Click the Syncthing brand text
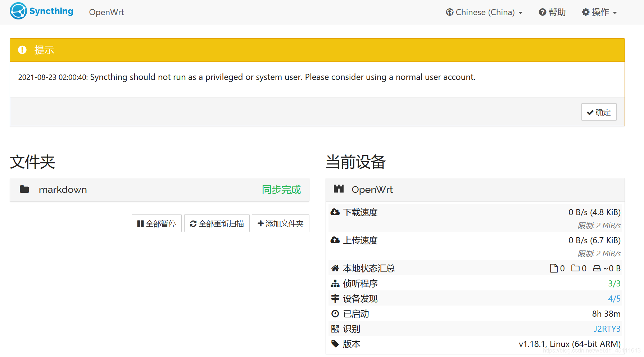The width and height of the screenshot is (644, 357). [x=51, y=11]
